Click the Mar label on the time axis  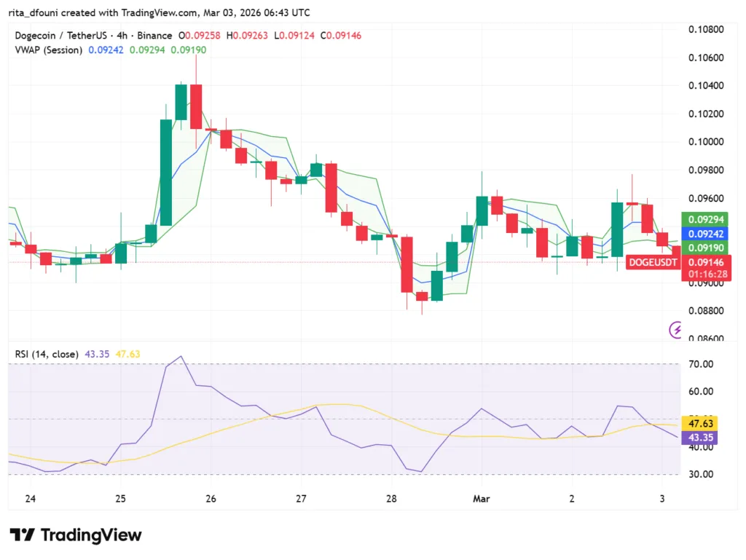pos(480,500)
